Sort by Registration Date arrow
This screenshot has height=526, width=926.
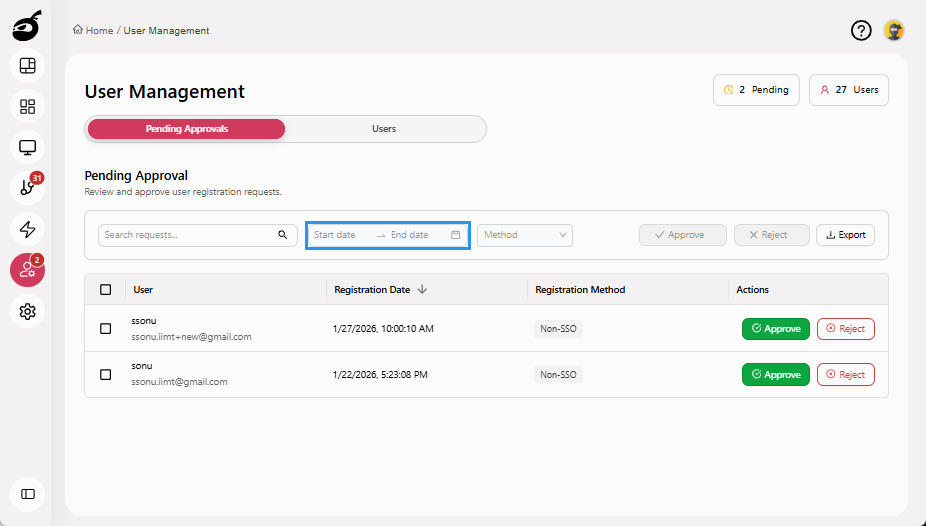[422, 289]
